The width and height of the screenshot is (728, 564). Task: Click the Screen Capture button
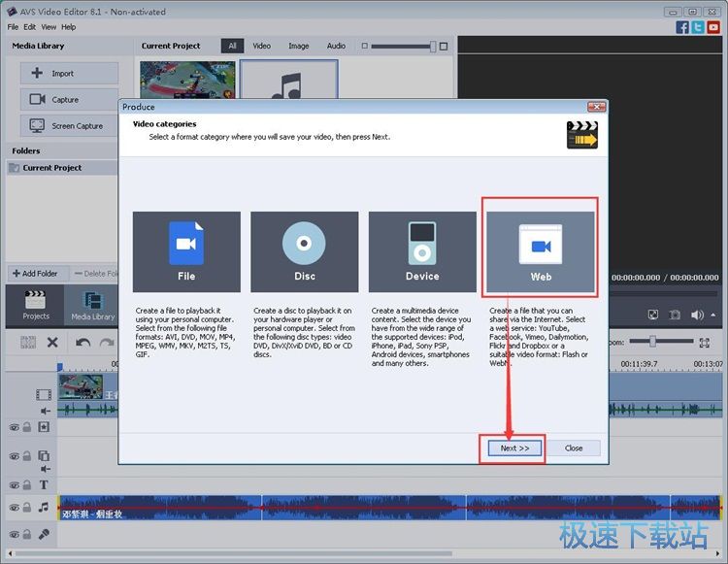click(x=69, y=126)
